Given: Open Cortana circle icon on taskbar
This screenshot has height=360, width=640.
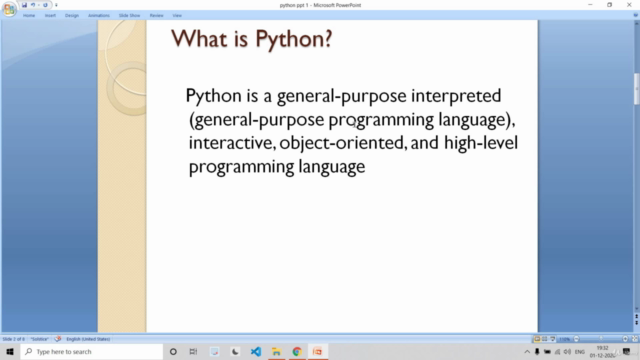Looking at the screenshot, I should click(173, 351).
